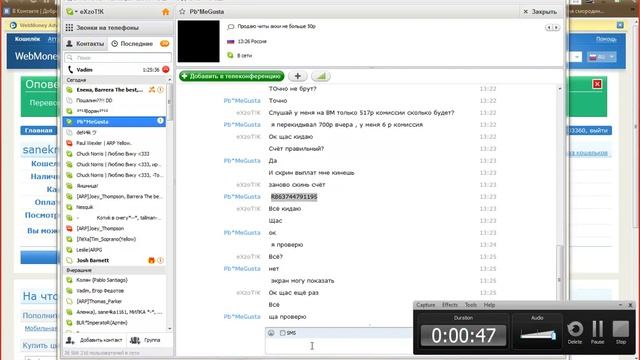The height and width of the screenshot is (360, 640).
Task: Click the Закрыть button for the conversation
Action: click(540, 12)
